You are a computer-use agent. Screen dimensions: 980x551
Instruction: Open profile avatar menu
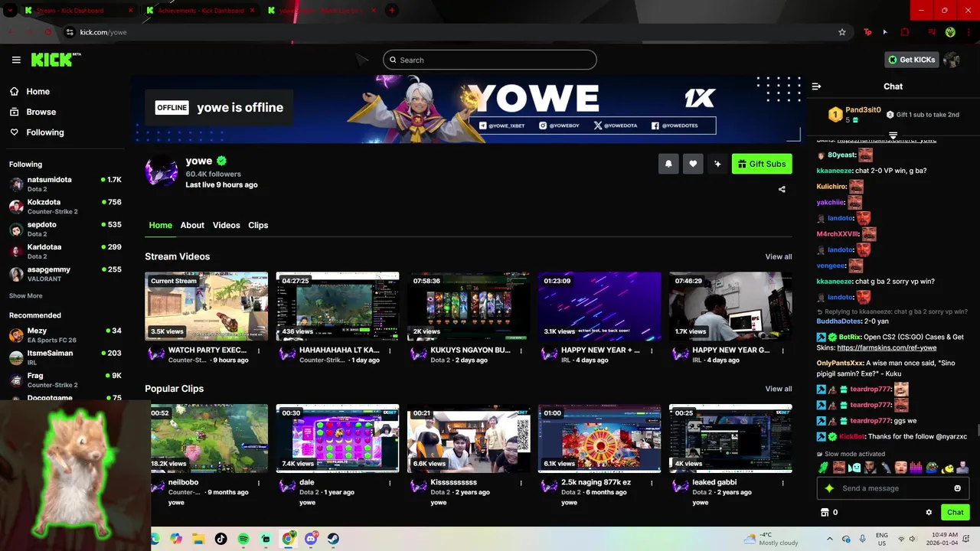coord(952,60)
